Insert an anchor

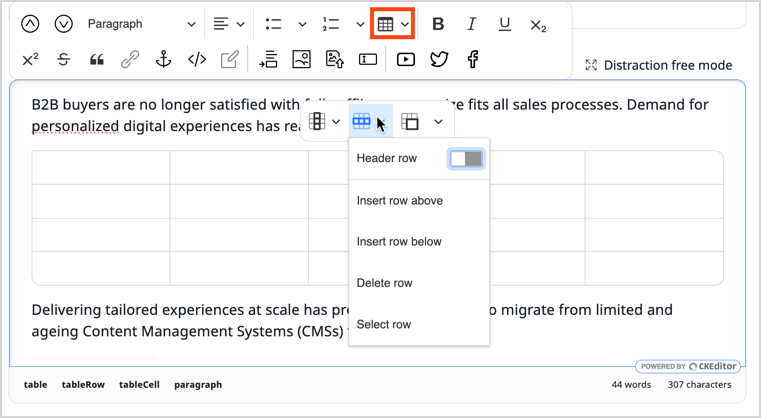[164, 60]
